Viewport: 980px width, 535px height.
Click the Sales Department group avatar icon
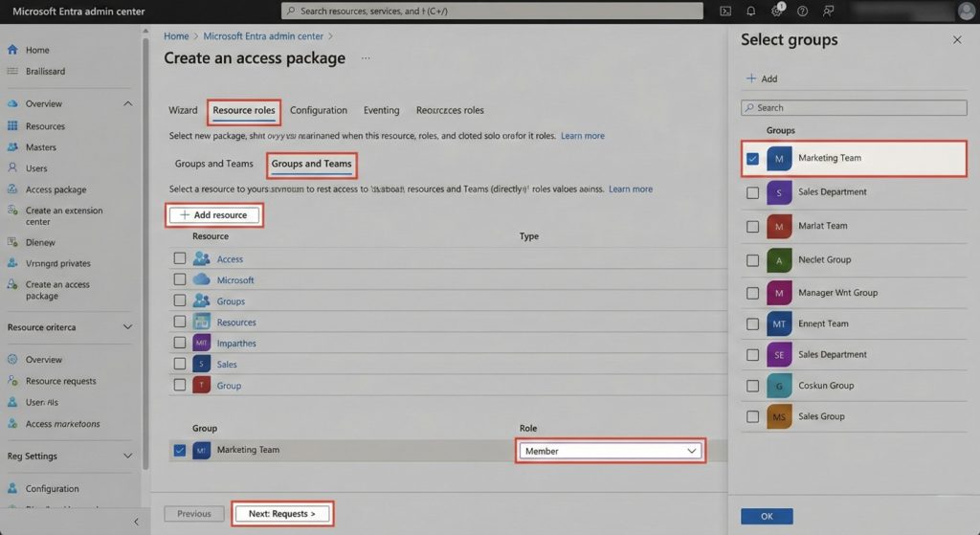pyautogui.click(x=779, y=192)
